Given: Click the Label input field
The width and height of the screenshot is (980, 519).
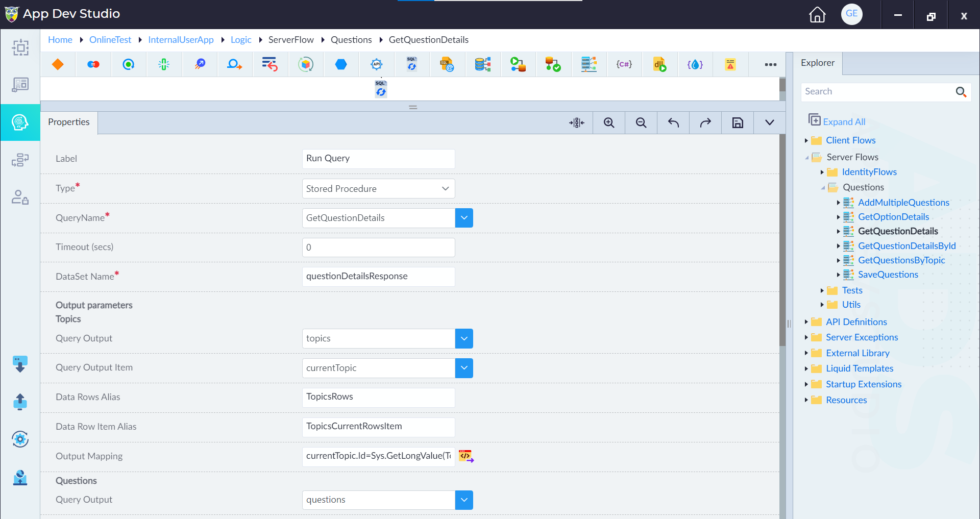Looking at the screenshot, I should coord(378,159).
